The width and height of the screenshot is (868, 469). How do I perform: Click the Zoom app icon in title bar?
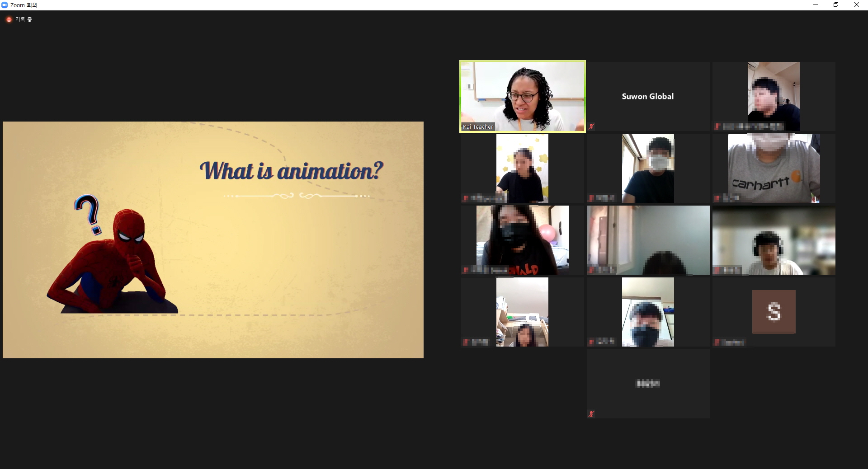click(5, 5)
